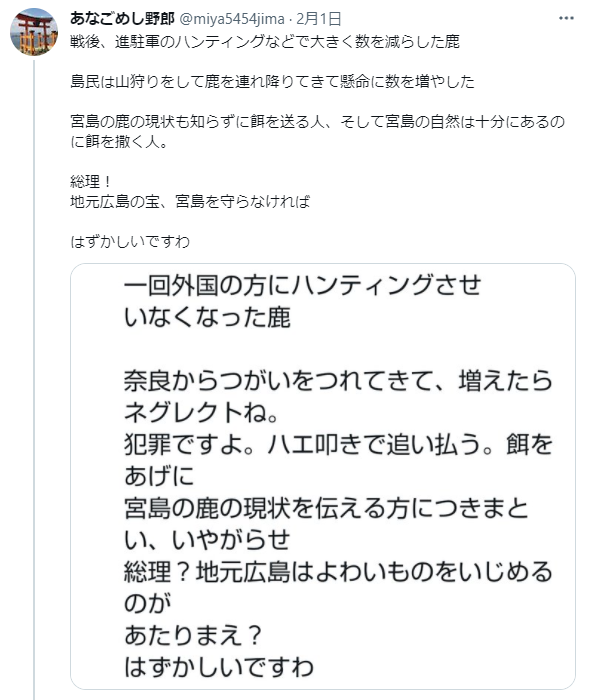Click image text あたりまえ？
Image resolution: width=589 pixels, height=700 pixels.
(x=193, y=635)
